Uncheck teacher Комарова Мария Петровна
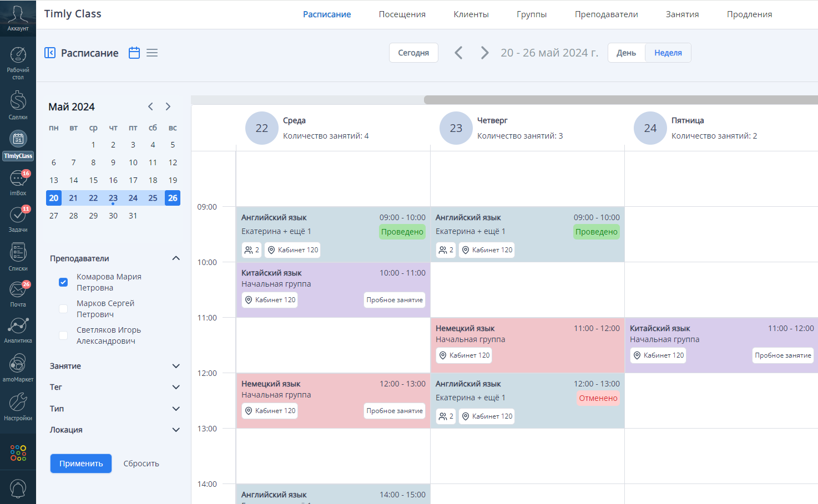The height and width of the screenshot is (504, 818). tap(63, 282)
